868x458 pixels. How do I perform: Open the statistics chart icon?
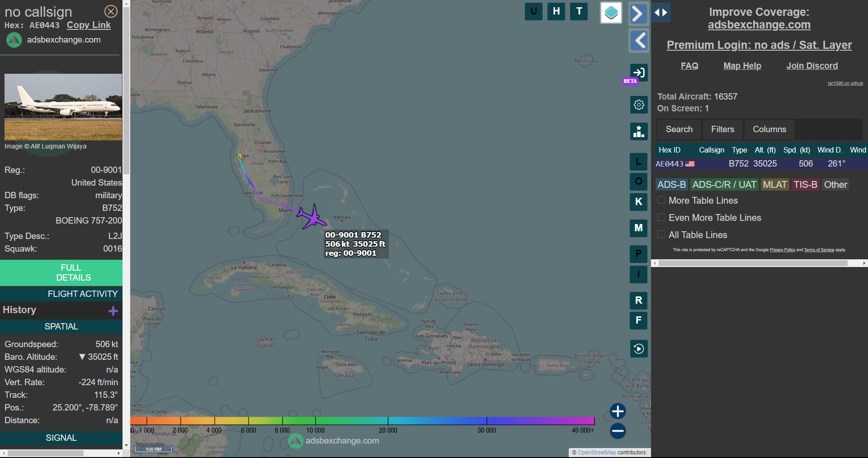639,132
